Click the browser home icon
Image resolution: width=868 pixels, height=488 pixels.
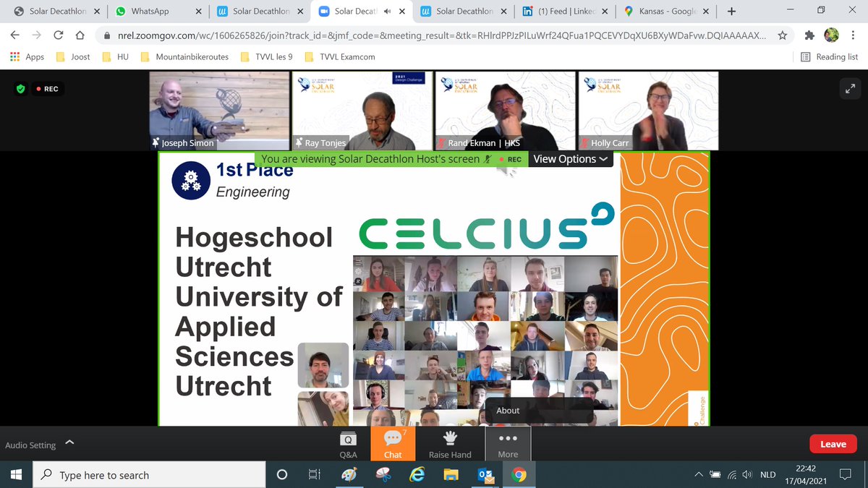pos(80,35)
